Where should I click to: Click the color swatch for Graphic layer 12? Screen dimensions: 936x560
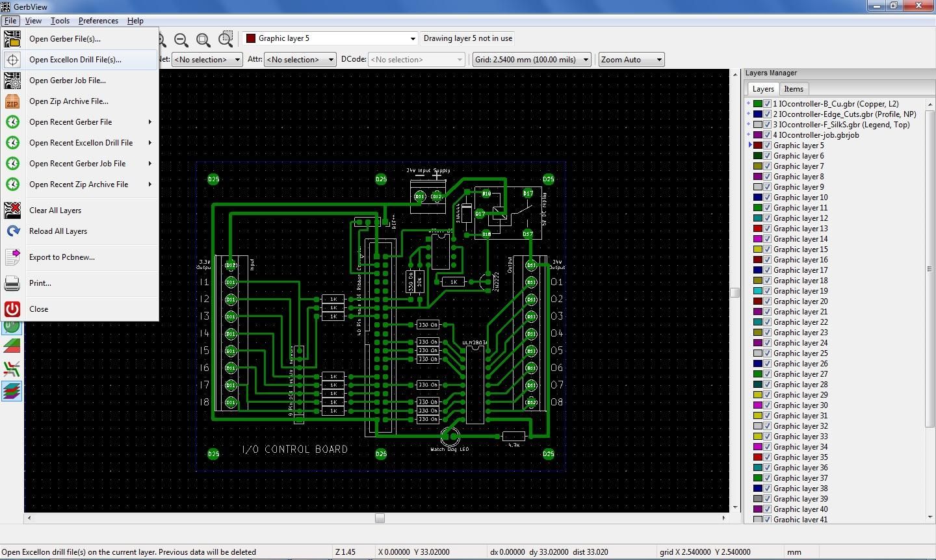coord(759,218)
